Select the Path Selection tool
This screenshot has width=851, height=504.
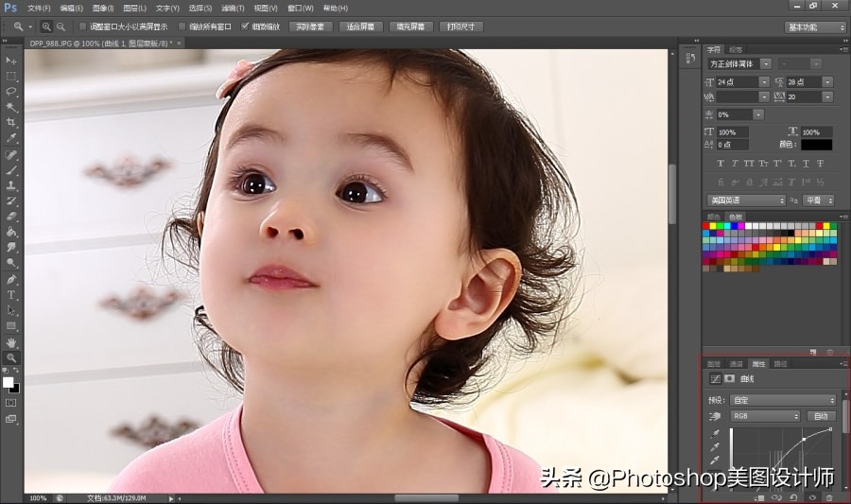[x=10, y=310]
